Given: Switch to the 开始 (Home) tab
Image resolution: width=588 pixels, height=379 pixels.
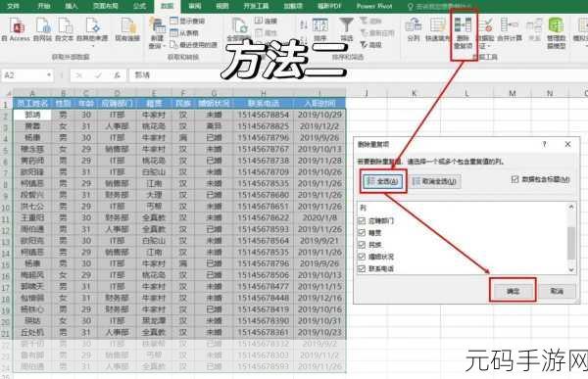Looking at the screenshot, I should (x=43, y=6).
